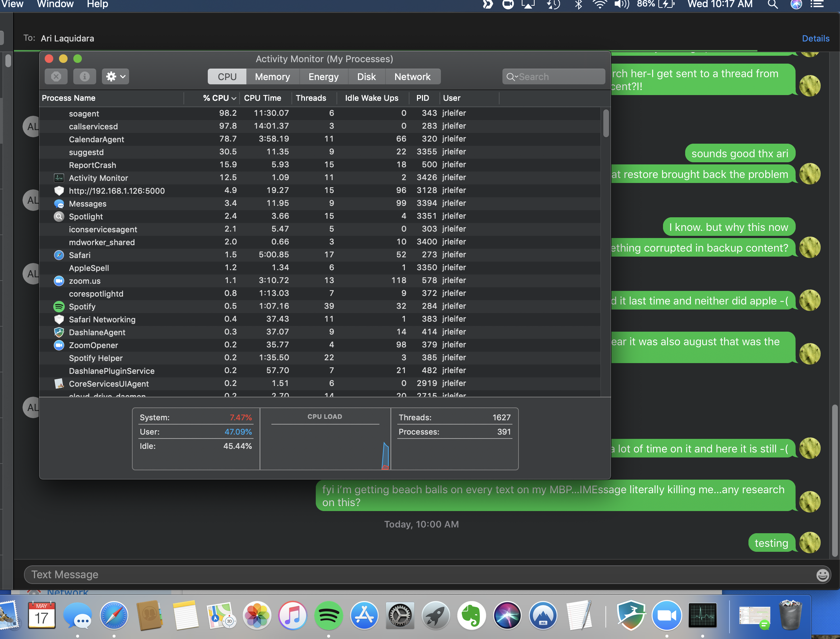The height and width of the screenshot is (639, 840).
Task: Open the gear action dropdown menu
Action: [x=115, y=76]
